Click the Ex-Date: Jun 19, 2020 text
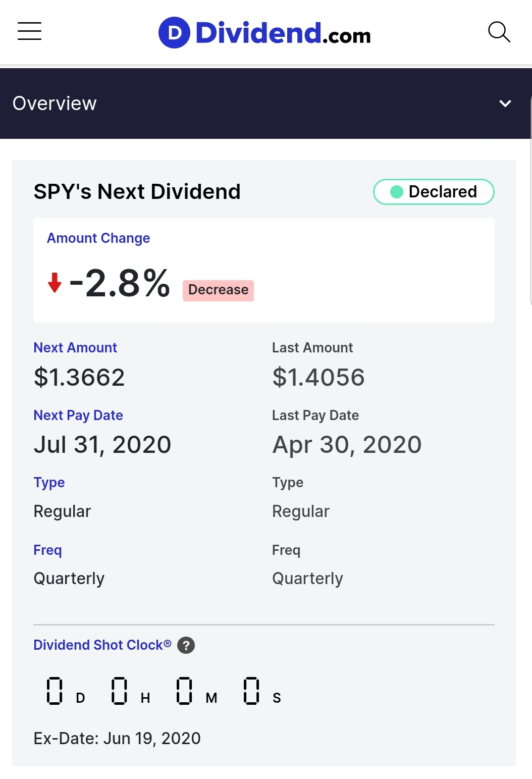This screenshot has height=779, width=532. click(117, 739)
